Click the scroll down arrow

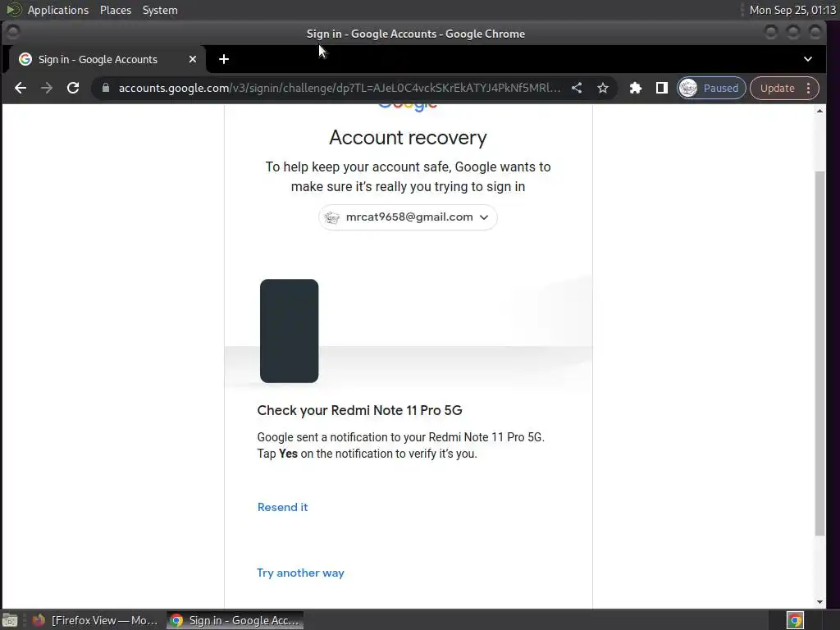[x=819, y=601]
